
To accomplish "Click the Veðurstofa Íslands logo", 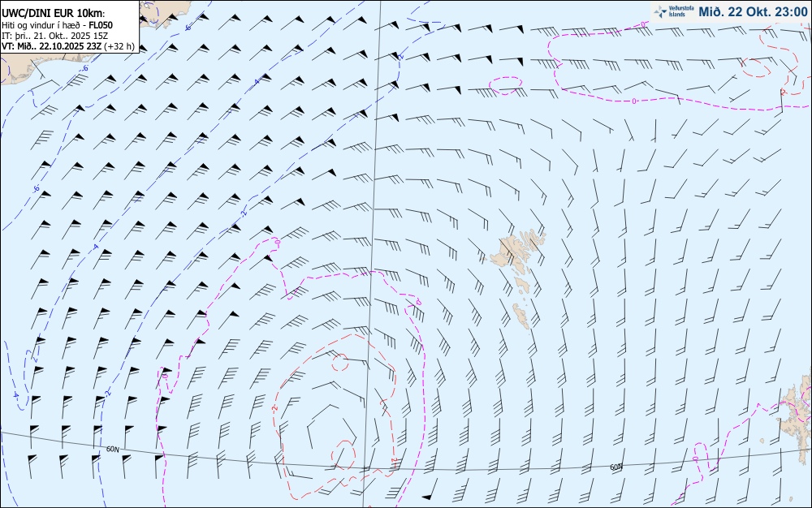I will [674, 11].
